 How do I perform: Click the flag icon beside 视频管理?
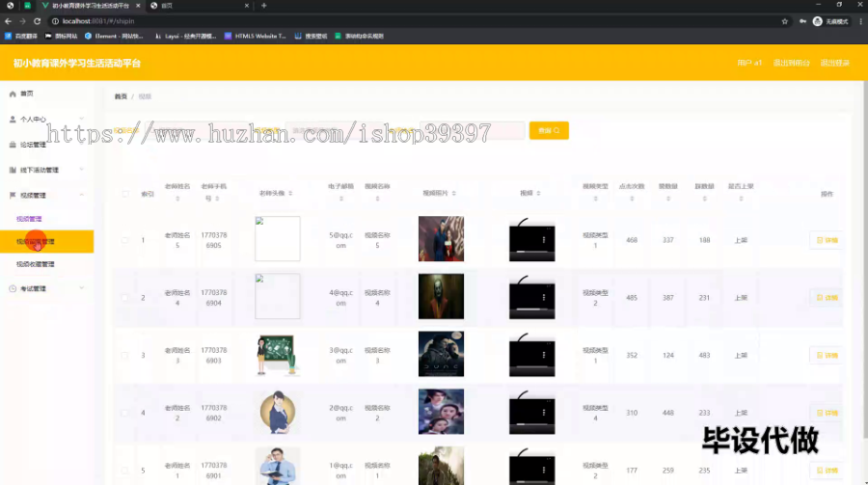pos(13,196)
